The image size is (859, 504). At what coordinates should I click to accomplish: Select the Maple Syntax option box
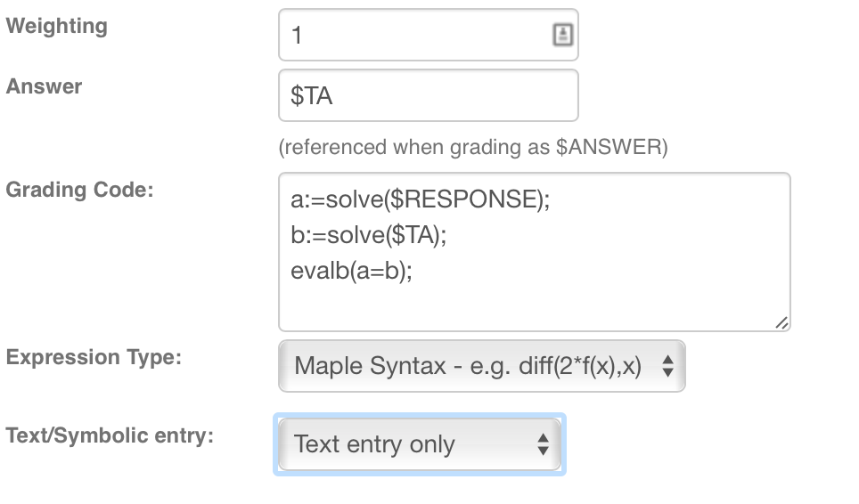point(481,366)
